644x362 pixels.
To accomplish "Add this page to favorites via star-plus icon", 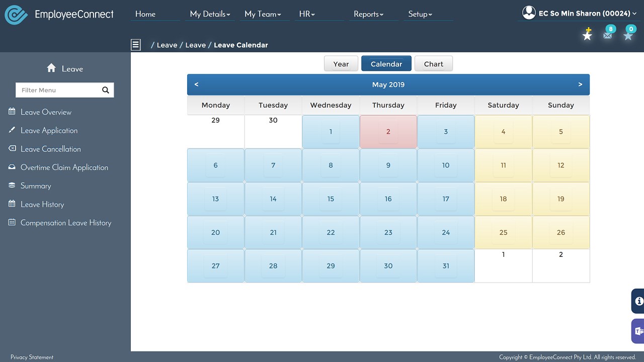I will coord(587,34).
